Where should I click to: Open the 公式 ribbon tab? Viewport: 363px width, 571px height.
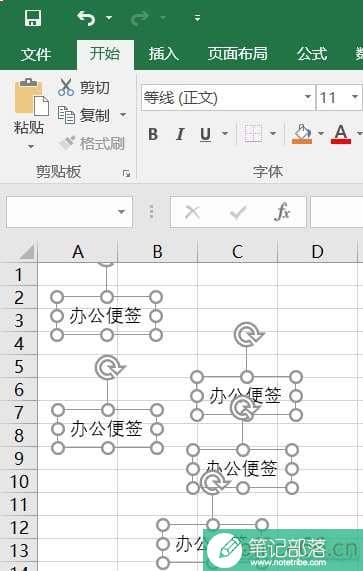coord(312,54)
